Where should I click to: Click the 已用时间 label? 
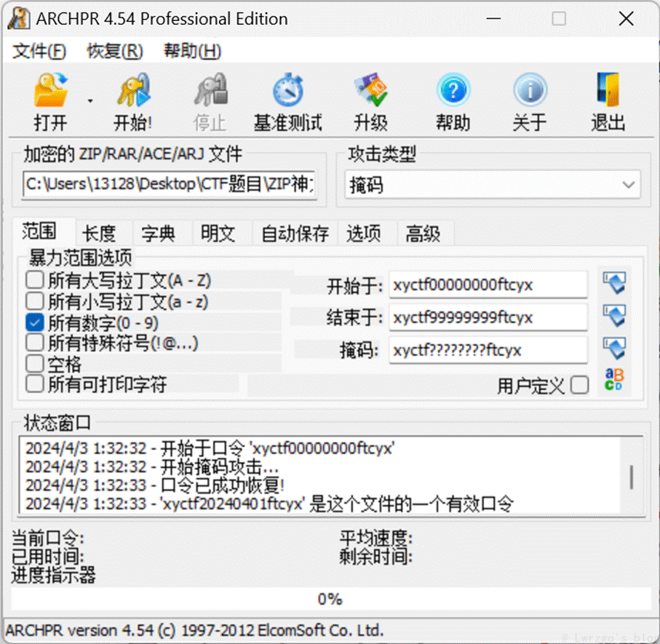[x=47, y=557]
